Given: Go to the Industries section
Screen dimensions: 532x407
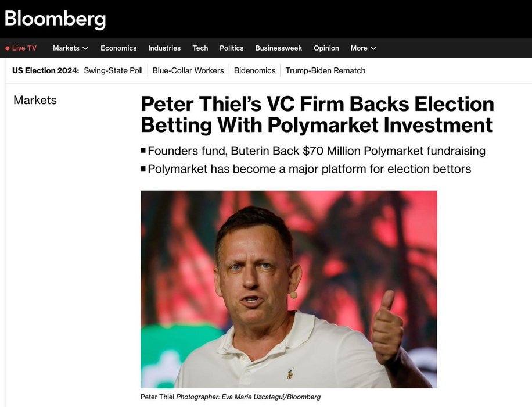Looking at the screenshot, I should [x=164, y=48].
